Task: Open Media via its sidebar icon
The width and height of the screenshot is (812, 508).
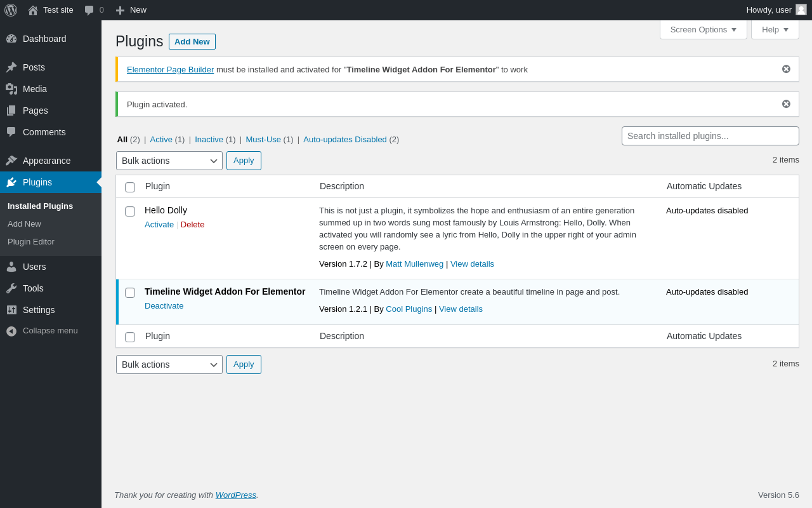Action: click(11, 89)
